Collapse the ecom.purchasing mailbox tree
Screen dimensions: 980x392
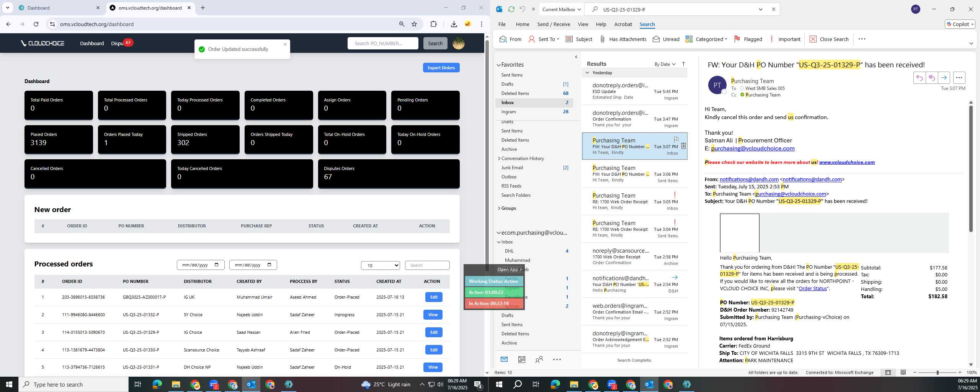(499, 233)
